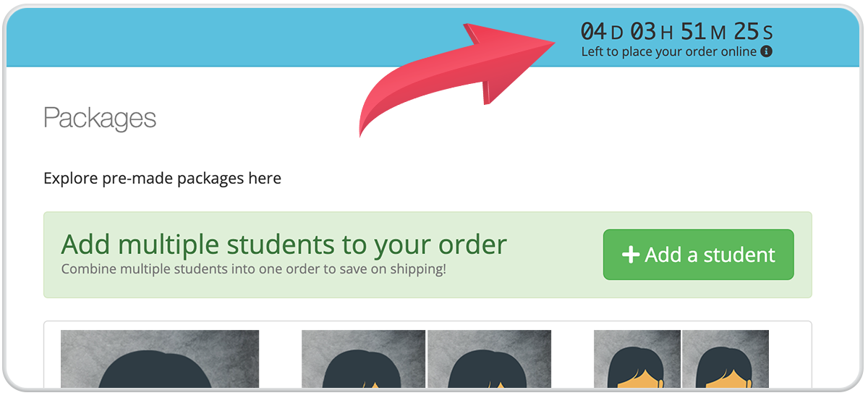Click the plus icon on Add a student
Viewport: 868px width, 398px height.
tap(631, 255)
